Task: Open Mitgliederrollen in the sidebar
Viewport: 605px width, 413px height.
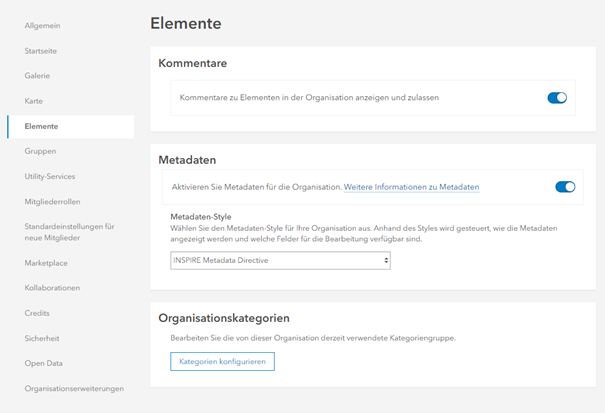Action: 52,201
